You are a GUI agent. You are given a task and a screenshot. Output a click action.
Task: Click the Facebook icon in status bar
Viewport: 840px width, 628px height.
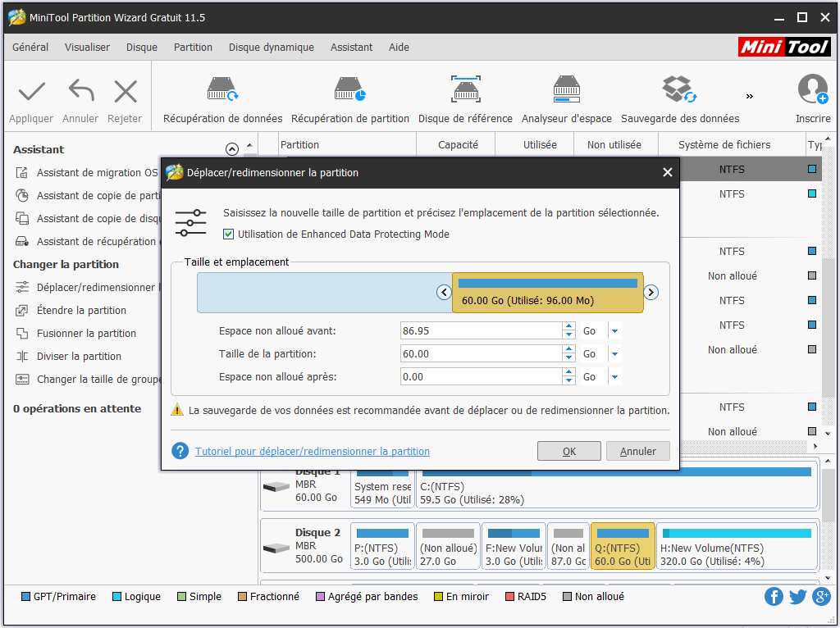pos(774,596)
